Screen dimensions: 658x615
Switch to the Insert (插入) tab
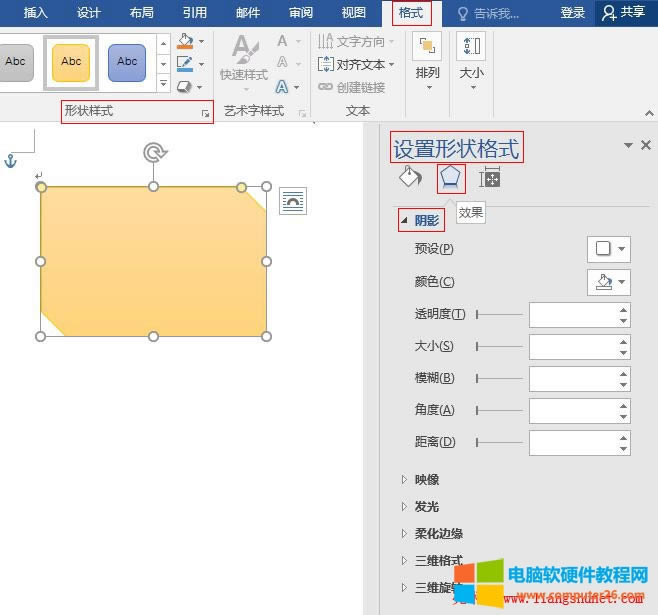tap(36, 13)
